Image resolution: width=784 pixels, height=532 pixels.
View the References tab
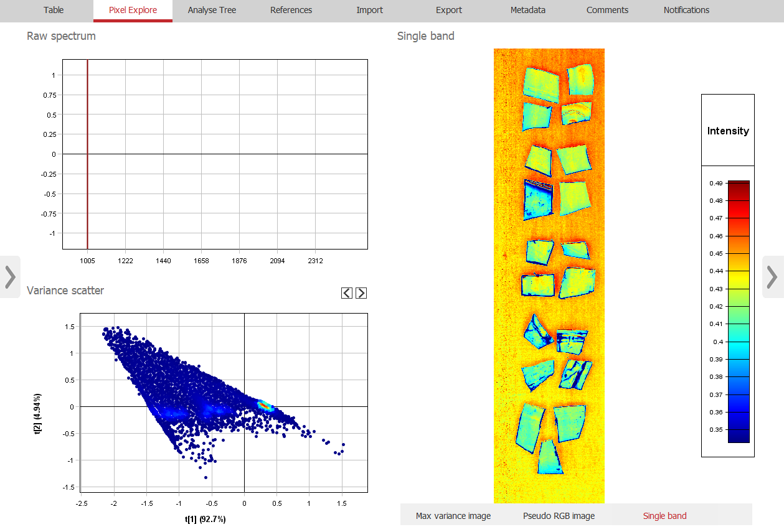[x=291, y=10]
